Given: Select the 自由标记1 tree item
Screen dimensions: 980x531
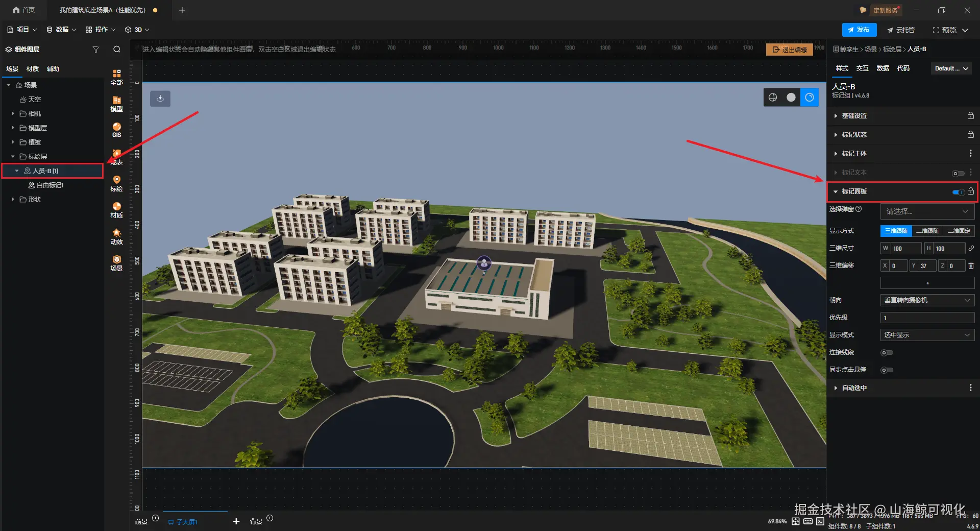Looking at the screenshot, I should pos(50,185).
